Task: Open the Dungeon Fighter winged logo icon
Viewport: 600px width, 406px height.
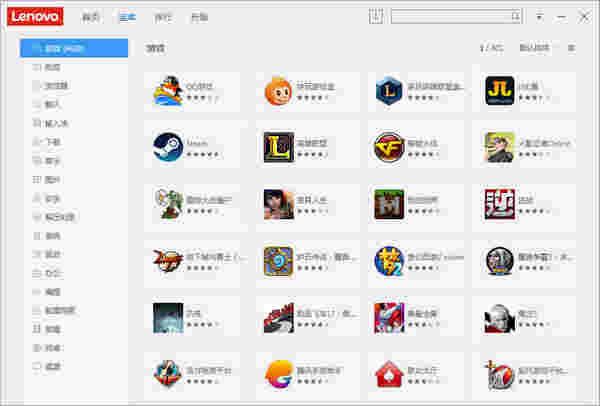Action: (168, 261)
